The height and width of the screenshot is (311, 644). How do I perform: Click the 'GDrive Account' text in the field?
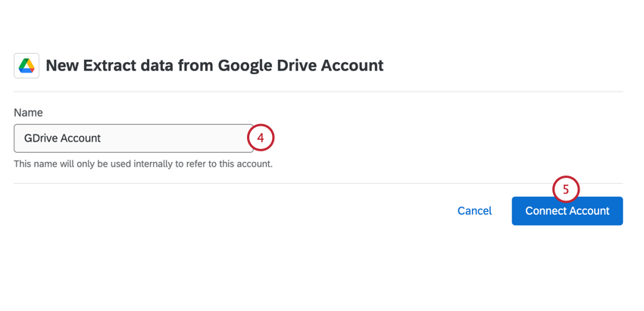[x=62, y=138]
